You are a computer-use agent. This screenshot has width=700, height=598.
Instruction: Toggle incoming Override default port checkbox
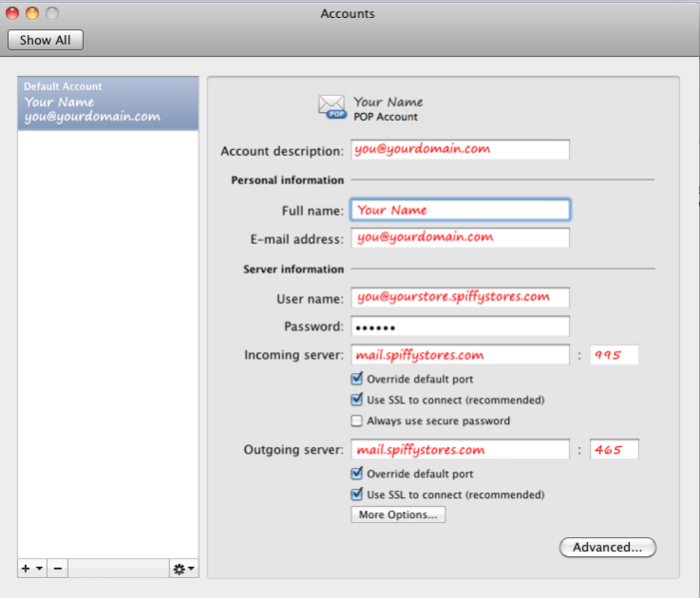pyautogui.click(x=356, y=379)
